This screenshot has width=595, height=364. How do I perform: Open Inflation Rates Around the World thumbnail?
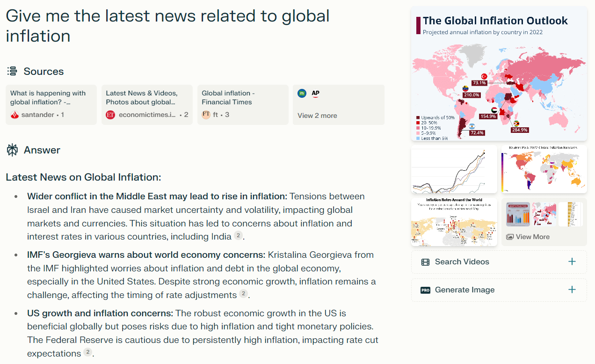point(454,222)
